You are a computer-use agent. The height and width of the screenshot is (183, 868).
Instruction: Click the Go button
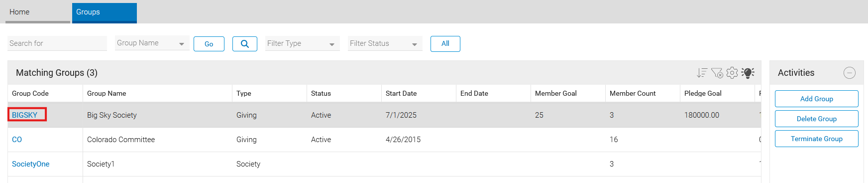click(x=209, y=44)
